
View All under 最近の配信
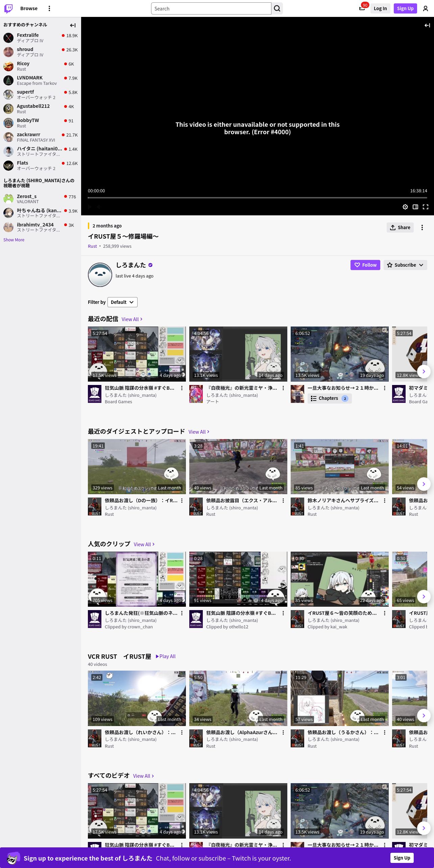pyautogui.click(x=132, y=319)
